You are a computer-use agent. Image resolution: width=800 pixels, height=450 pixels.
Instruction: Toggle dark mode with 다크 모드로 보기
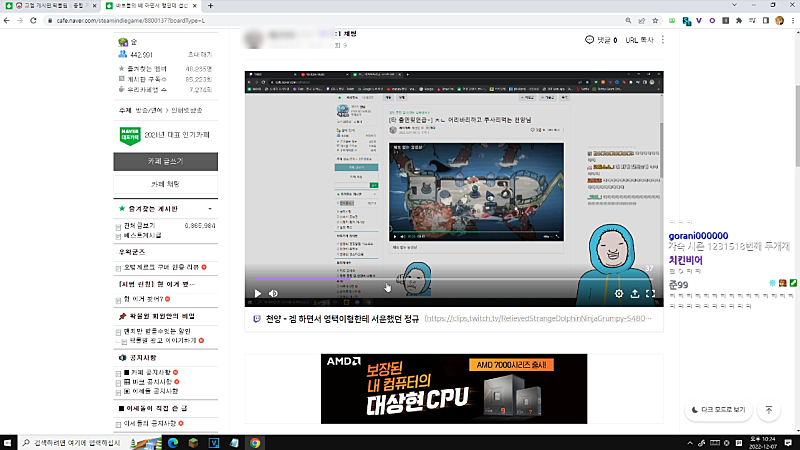tap(718, 410)
